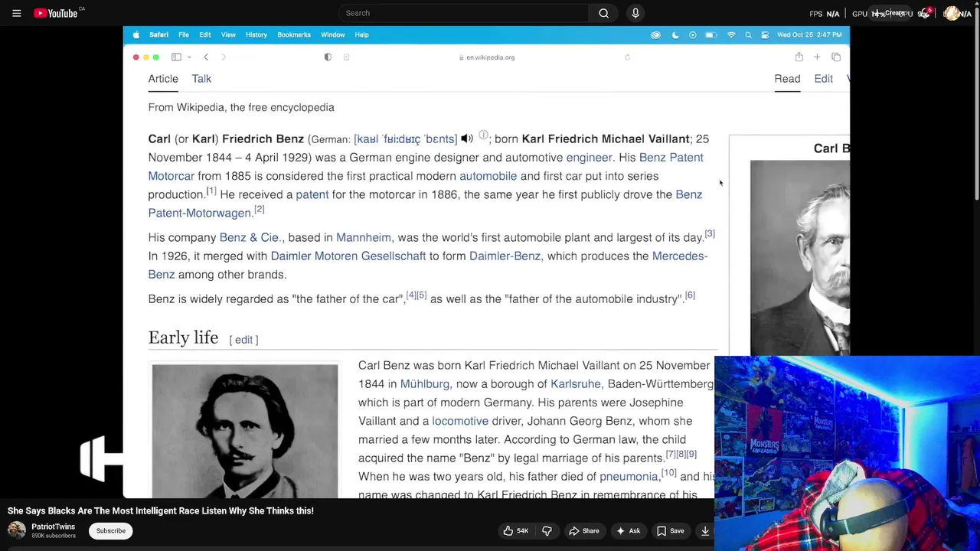The image size is (980, 551).
Task: Open the locomotive link
Action: (460, 421)
